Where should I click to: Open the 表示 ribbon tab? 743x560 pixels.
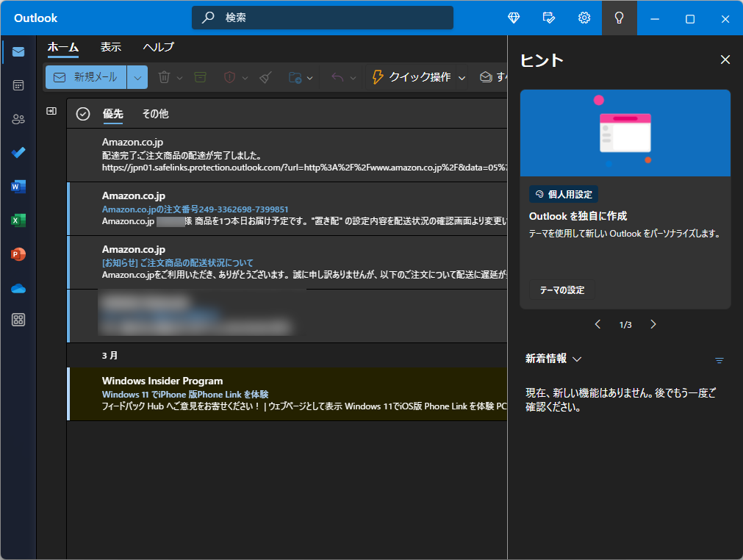[x=111, y=46]
